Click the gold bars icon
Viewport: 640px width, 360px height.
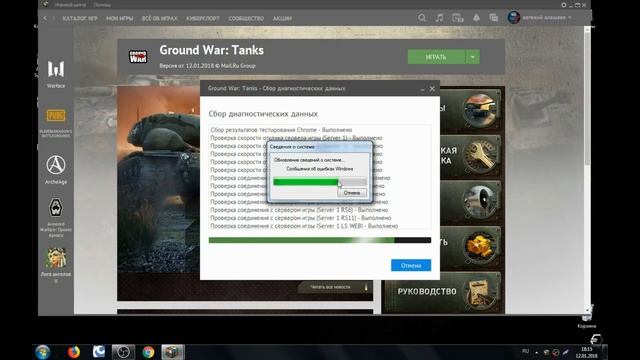click(480, 247)
